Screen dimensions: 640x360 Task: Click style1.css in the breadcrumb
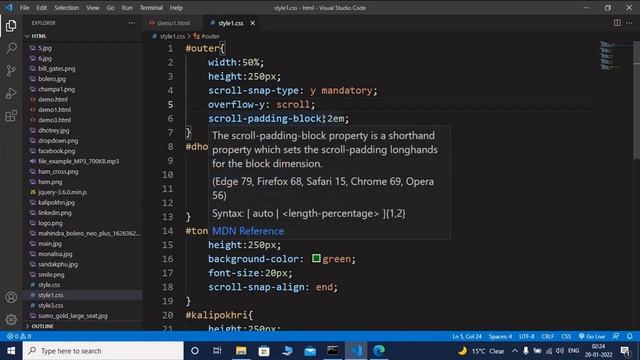tap(172, 36)
